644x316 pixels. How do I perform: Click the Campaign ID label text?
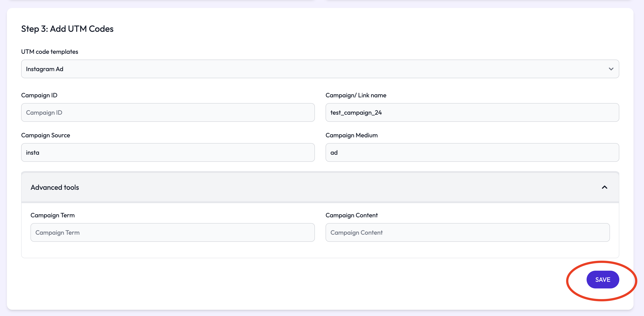click(x=39, y=95)
